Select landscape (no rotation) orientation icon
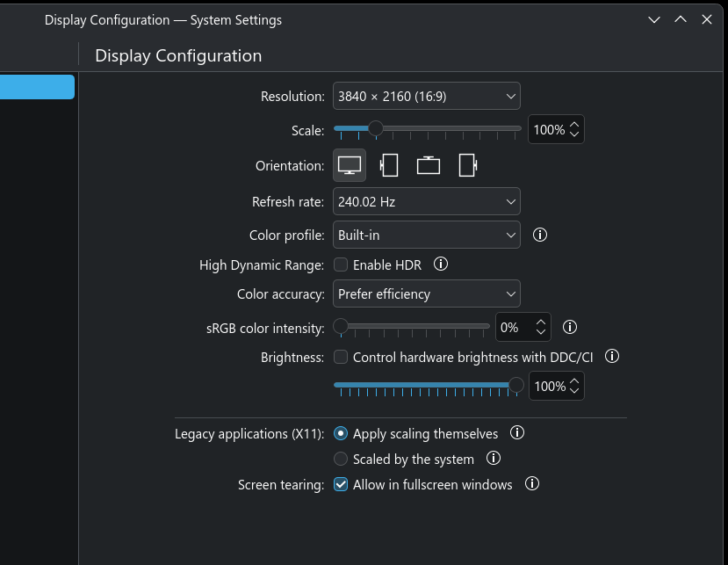The image size is (728, 565). 350,165
